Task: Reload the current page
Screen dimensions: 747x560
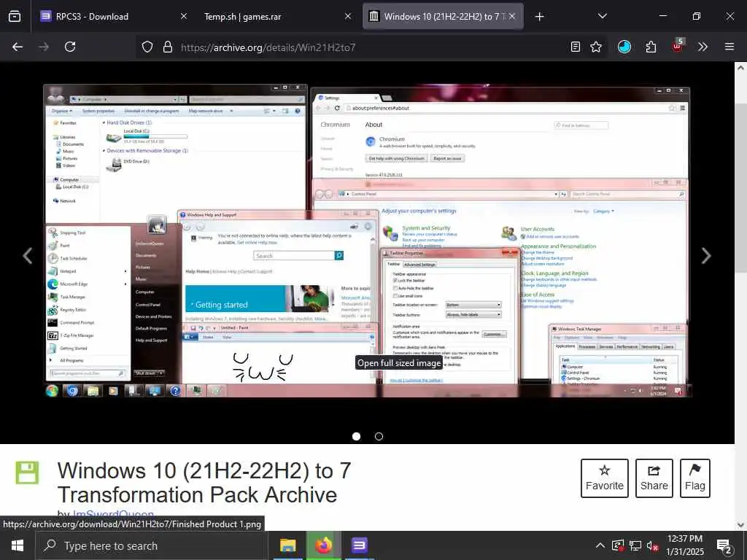Action: (70, 47)
